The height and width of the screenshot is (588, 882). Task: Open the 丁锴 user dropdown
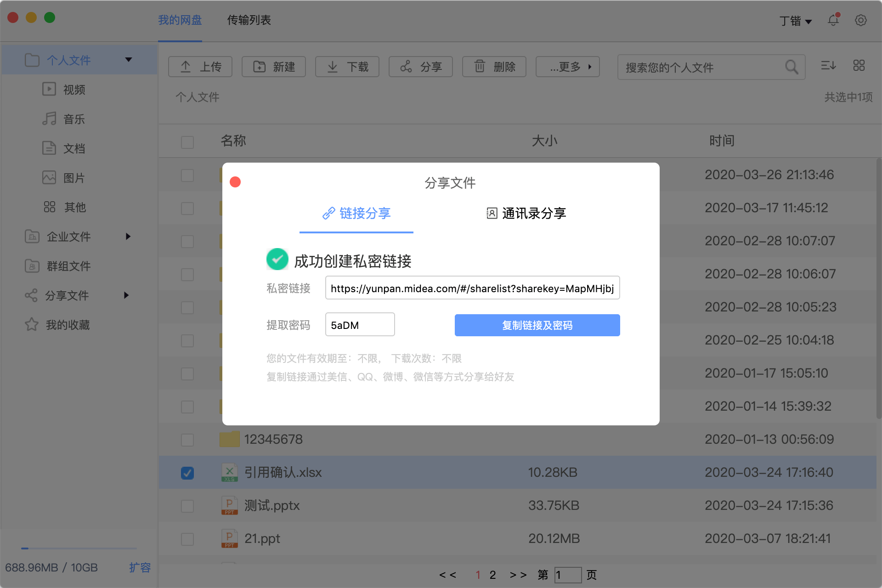pos(796,21)
